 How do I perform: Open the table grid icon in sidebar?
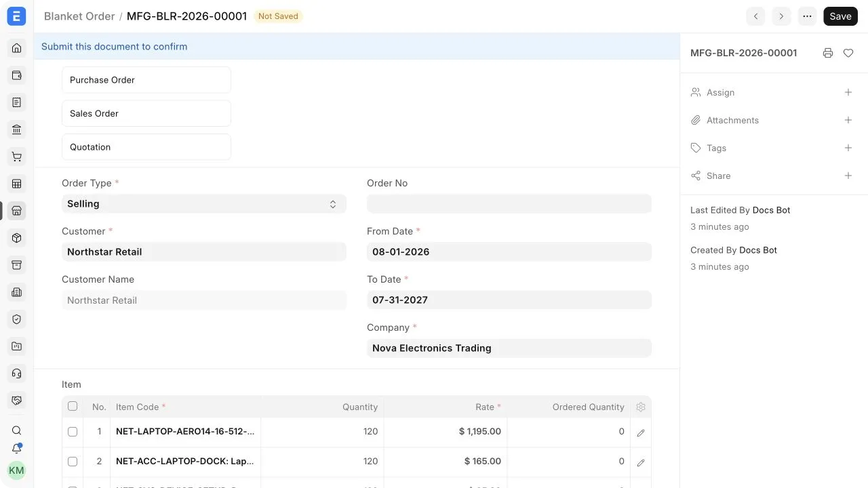click(x=17, y=184)
